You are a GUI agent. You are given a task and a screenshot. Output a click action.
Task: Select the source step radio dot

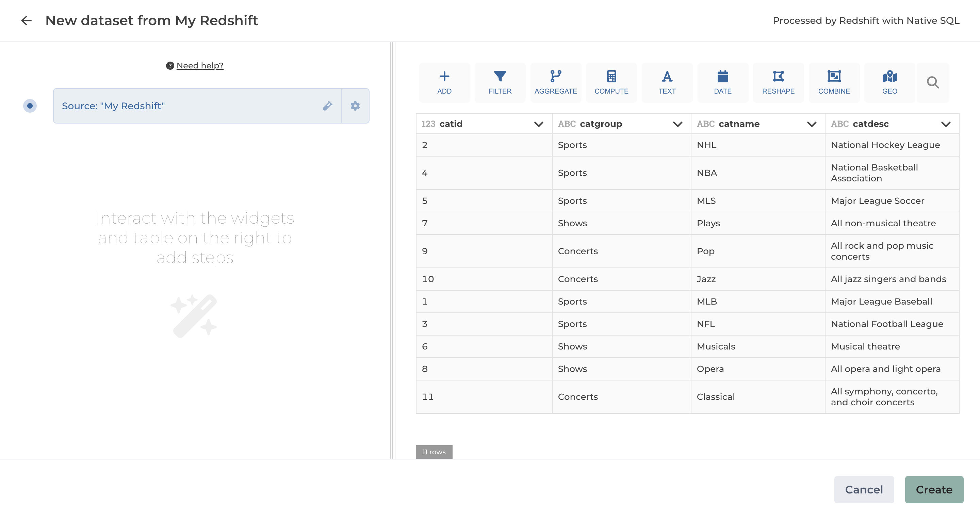(30, 106)
